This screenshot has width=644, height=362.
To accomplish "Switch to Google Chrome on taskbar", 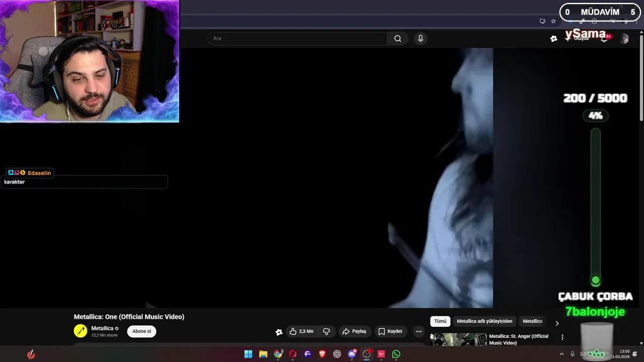I will coord(278,354).
